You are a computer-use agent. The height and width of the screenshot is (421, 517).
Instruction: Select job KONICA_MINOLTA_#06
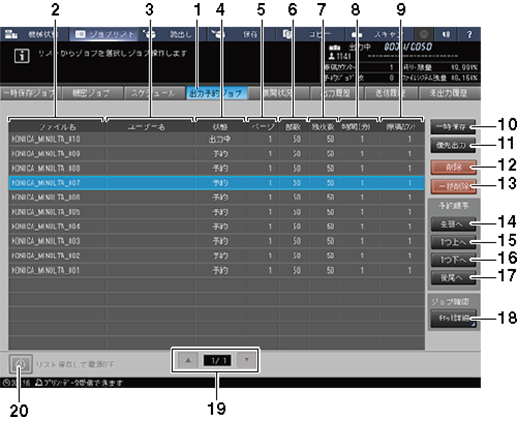[x=217, y=197]
